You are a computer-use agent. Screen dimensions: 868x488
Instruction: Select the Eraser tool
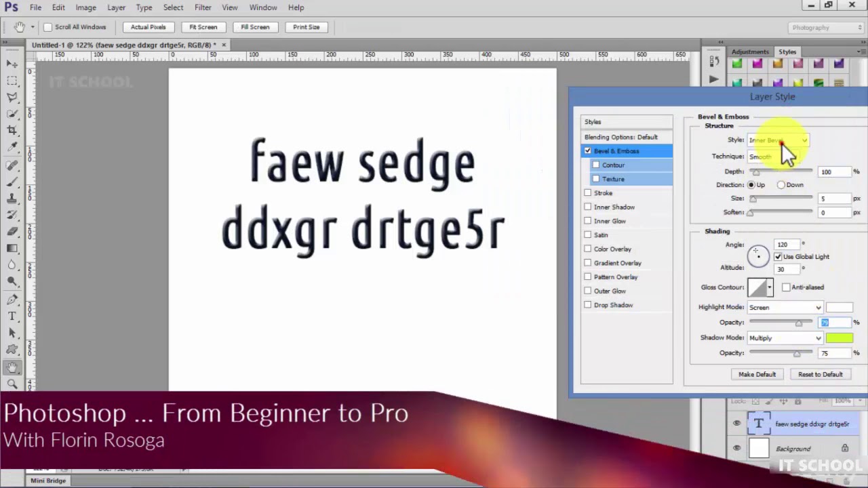pyautogui.click(x=12, y=232)
